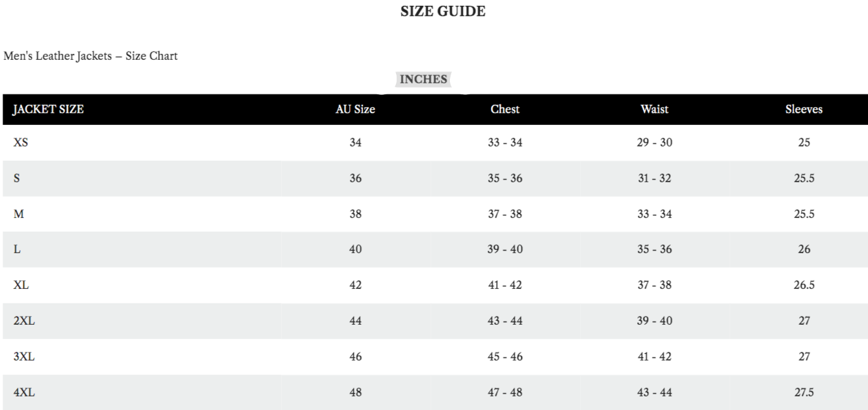Click the Men's Leather Jackets size chart caption
This screenshot has height=410, width=868.
coord(91,56)
